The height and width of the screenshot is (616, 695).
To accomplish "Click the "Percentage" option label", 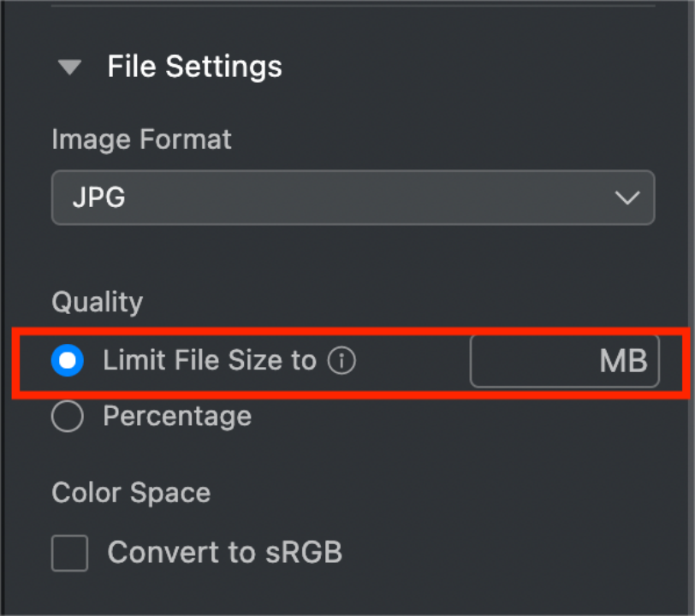I will click(x=177, y=417).
